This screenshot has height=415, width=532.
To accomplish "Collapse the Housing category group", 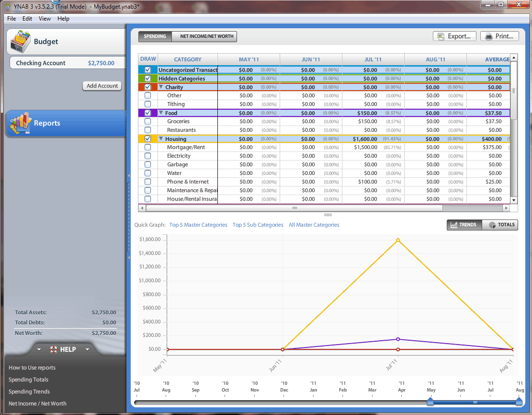I will point(161,139).
